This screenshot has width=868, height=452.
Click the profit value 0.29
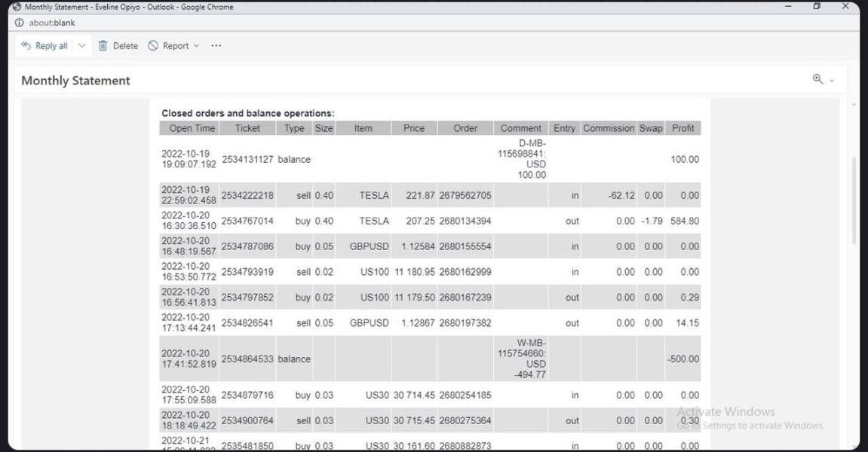point(690,297)
